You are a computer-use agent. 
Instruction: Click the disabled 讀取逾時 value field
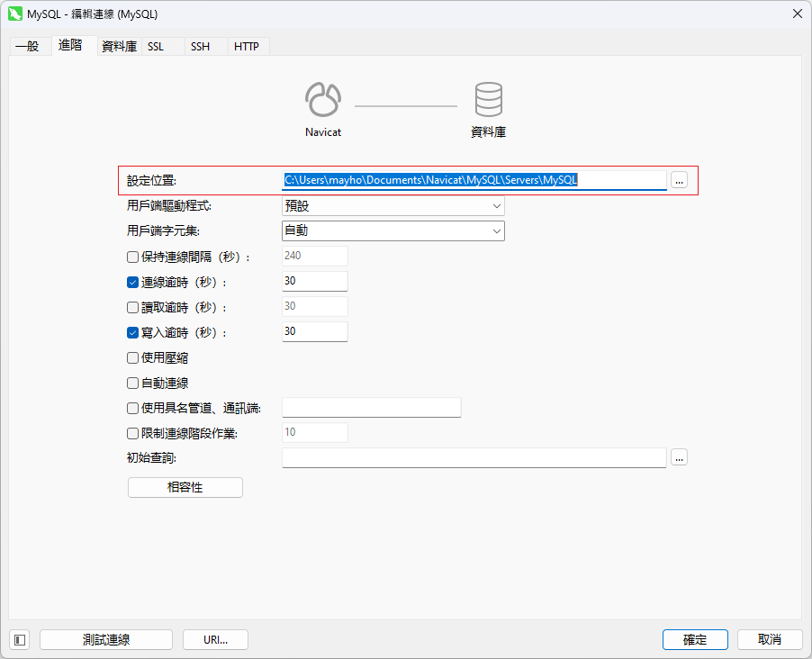(x=315, y=306)
